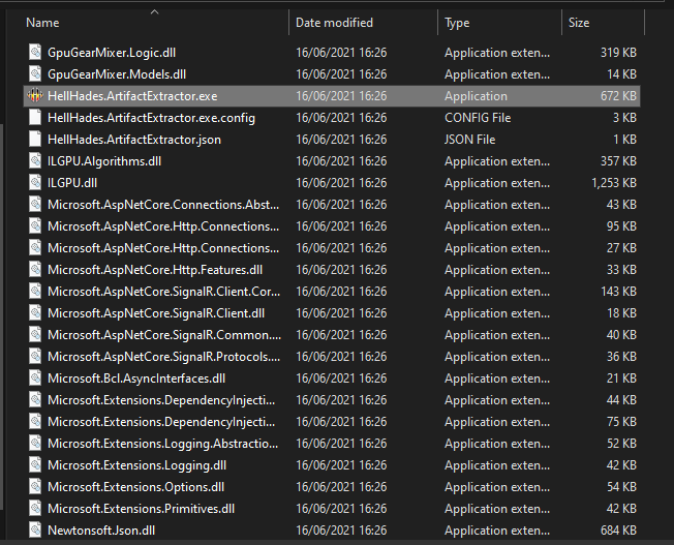Image resolution: width=674 pixels, height=546 pixels.
Task: Sort files by Date modified column
Action: (x=334, y=23)
